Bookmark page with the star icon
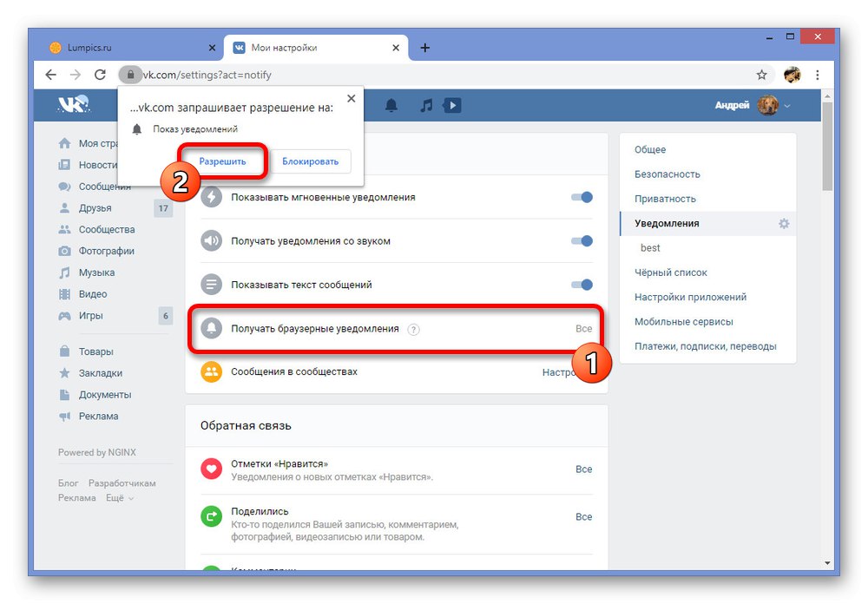 tap(762, 75)
